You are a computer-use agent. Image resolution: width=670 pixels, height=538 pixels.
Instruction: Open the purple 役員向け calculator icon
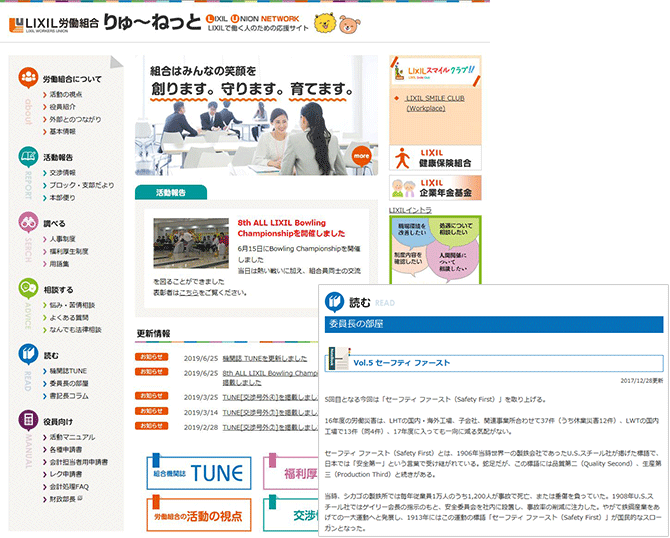coord(28,420)
